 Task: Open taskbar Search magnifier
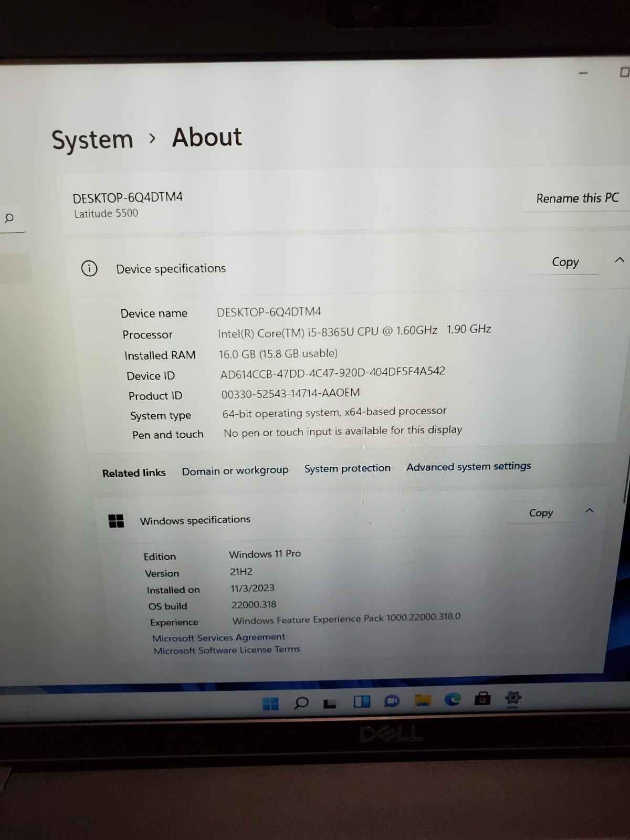(x=301, y=702)
